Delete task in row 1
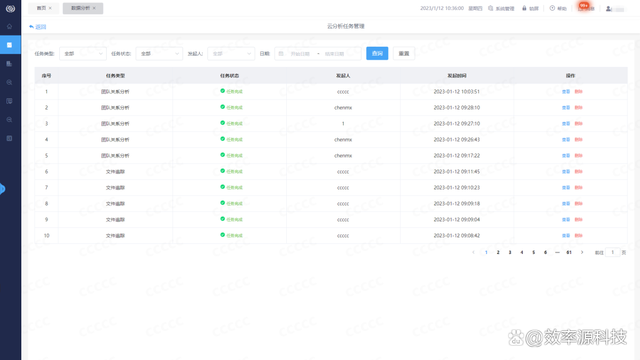This screenshot has height=360, width=640. click(578, 92)
